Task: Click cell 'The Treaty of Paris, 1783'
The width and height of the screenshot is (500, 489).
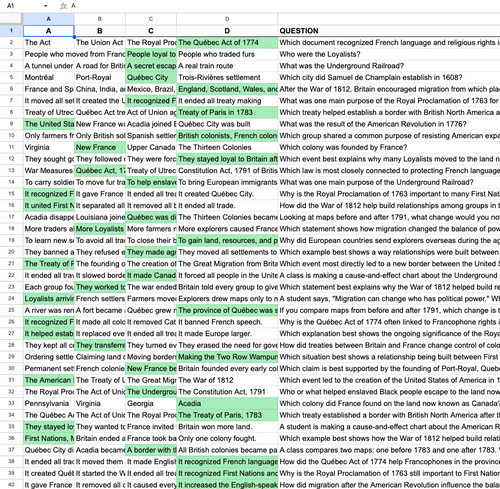Action: [x=227, y=415]
